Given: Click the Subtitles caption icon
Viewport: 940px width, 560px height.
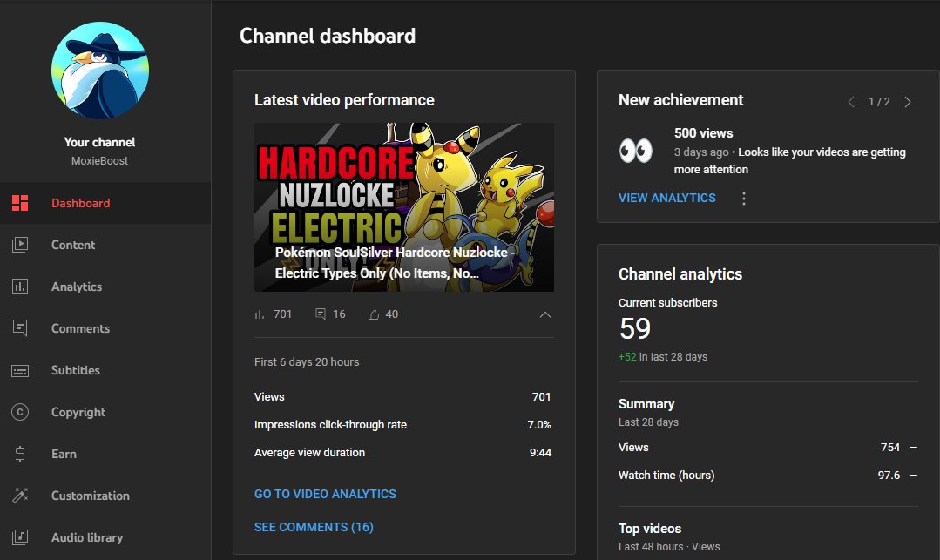Looking at the screenshot, I should (x=20, y=370).
